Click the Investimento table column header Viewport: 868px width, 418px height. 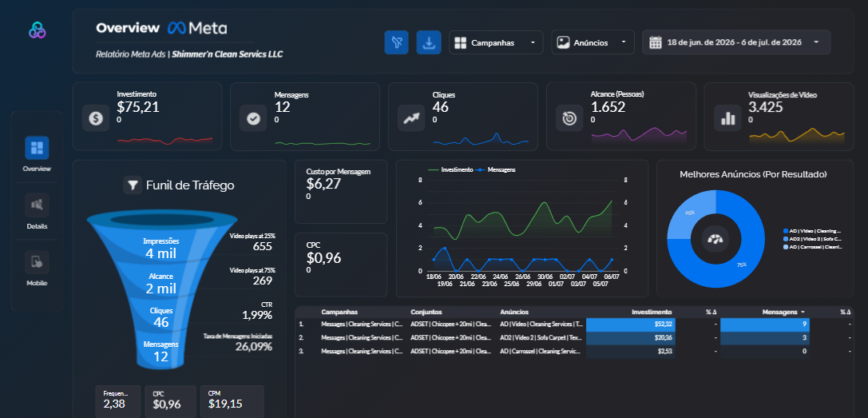click(x=652, y=313)
